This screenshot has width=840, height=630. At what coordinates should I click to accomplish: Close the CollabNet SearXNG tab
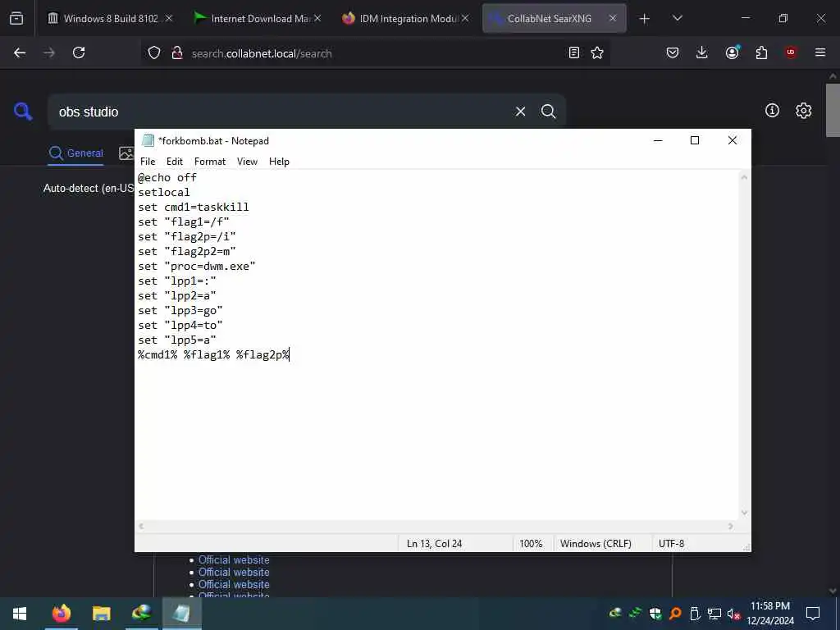[612, 18]
